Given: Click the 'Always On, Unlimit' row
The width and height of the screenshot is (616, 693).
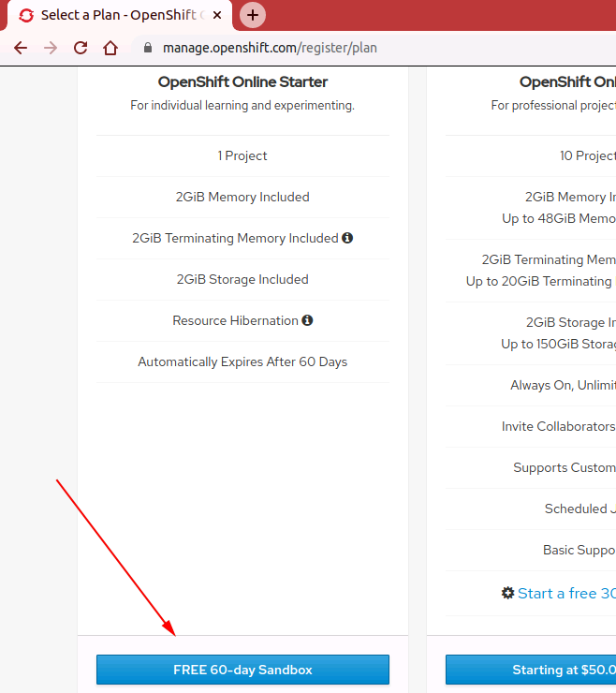Looking at the screenshot, I should coord(531,386).
